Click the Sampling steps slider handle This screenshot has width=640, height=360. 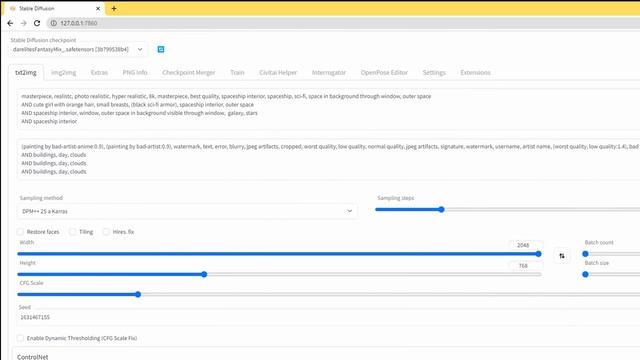pyautogui.click(x=441, y=209)
